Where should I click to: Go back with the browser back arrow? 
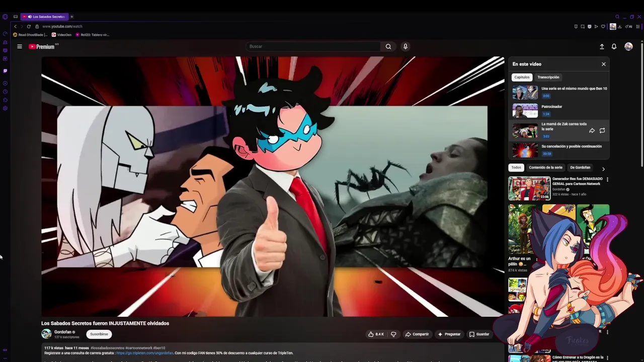point(15,26)
